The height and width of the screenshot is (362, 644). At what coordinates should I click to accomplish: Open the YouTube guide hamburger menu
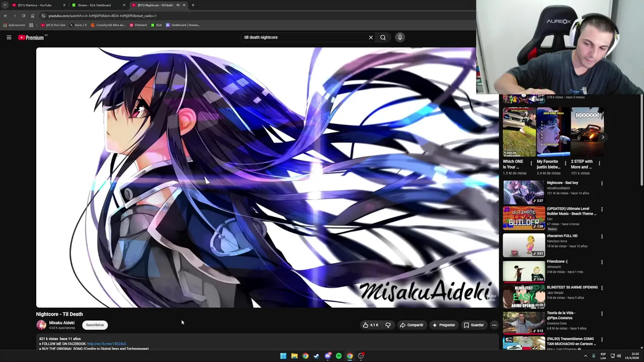pyautogui.click(x=9, y=37)
